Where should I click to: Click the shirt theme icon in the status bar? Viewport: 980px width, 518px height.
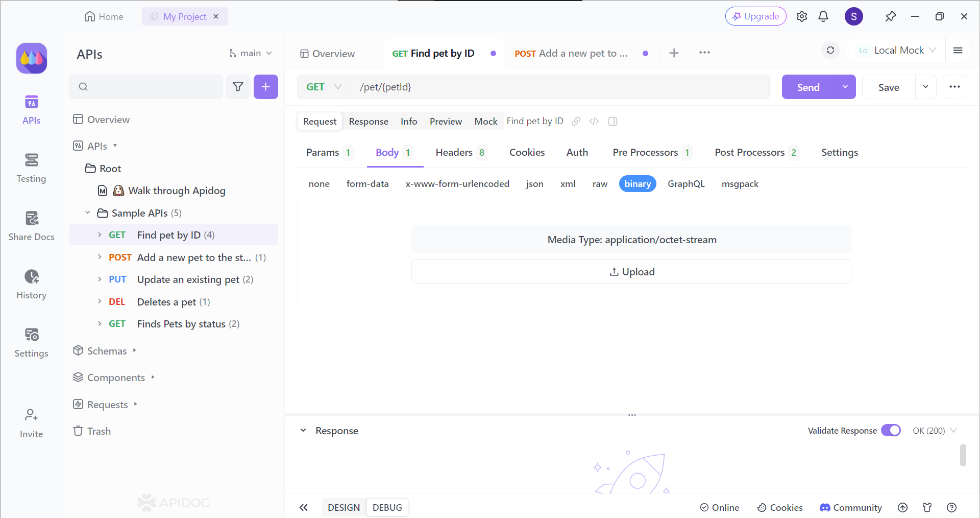click(927, 507)
